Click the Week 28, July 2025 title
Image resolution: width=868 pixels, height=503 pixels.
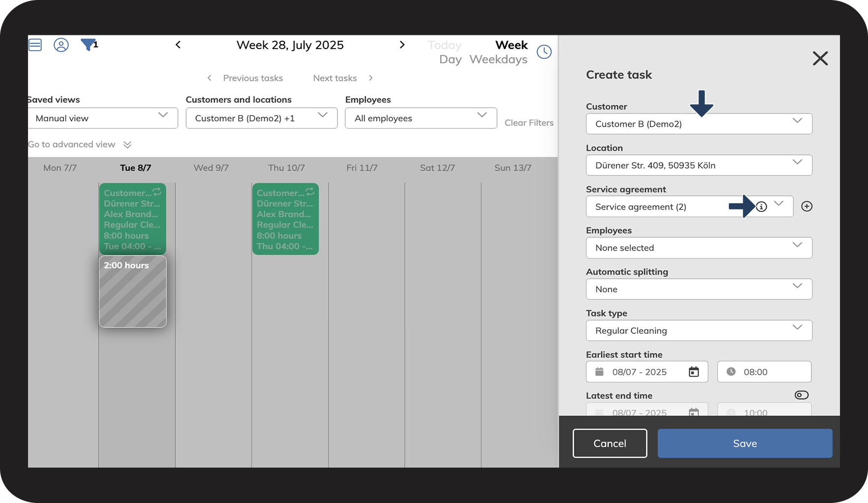coord(290,45)
